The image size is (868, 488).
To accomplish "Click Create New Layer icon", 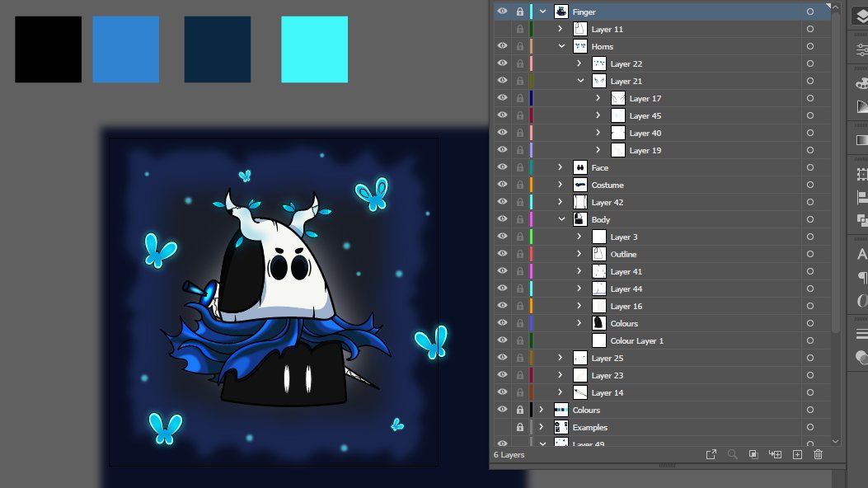I will pos(797,454).
